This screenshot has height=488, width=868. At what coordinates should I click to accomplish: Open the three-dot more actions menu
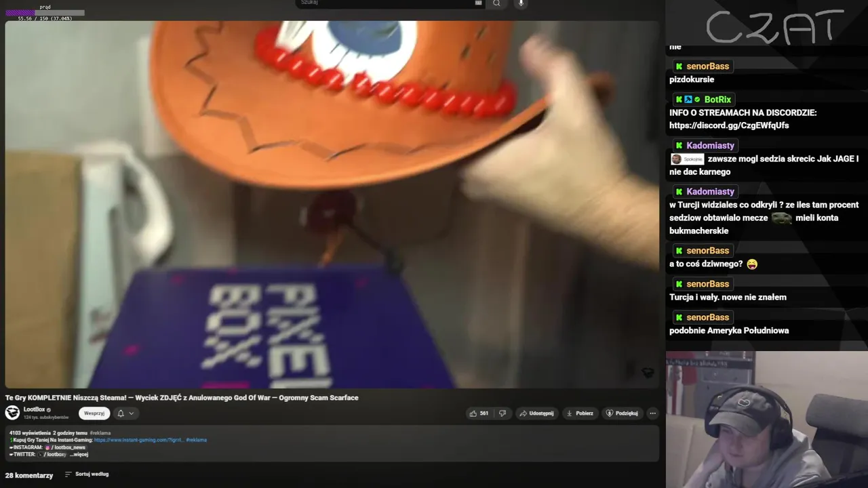(652, 413)
